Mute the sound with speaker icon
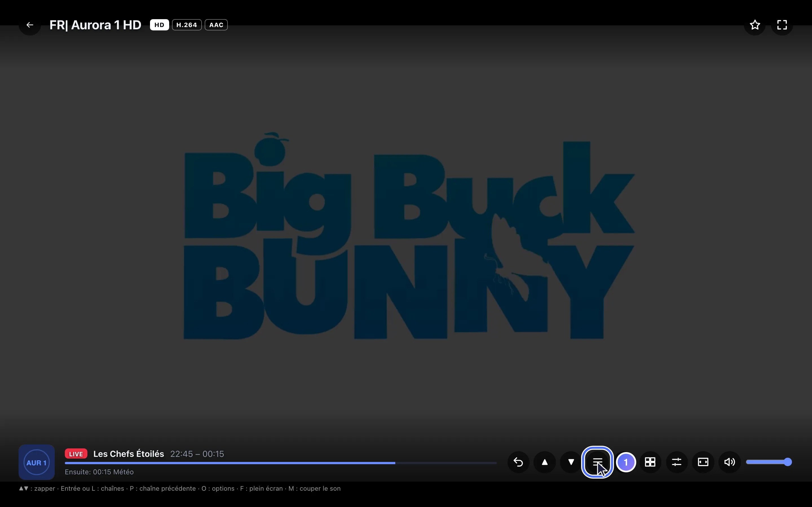812x507 pixels. click(729, 462)
